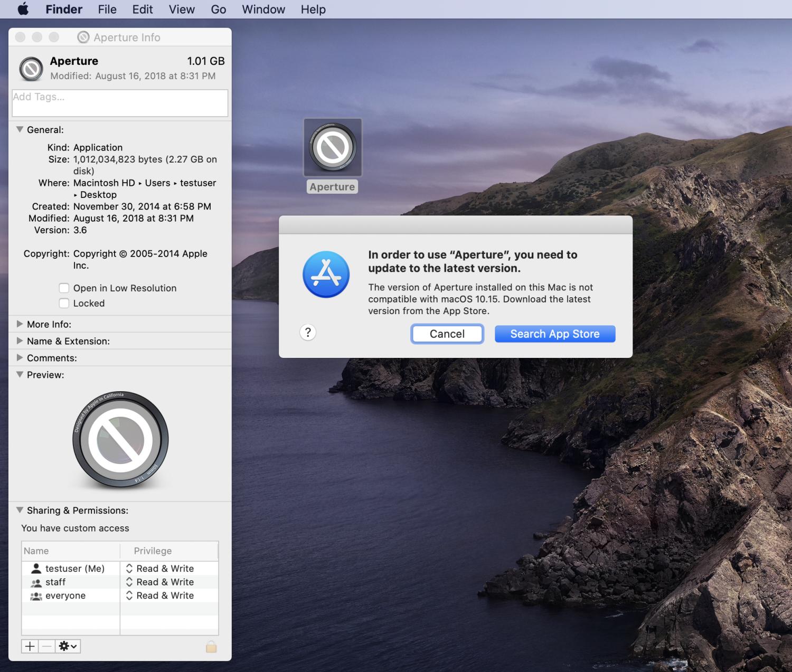This screenshot has height=672, width=792.
Task: Select the Aperture desktop icon label
Action: tap(332, 187)
